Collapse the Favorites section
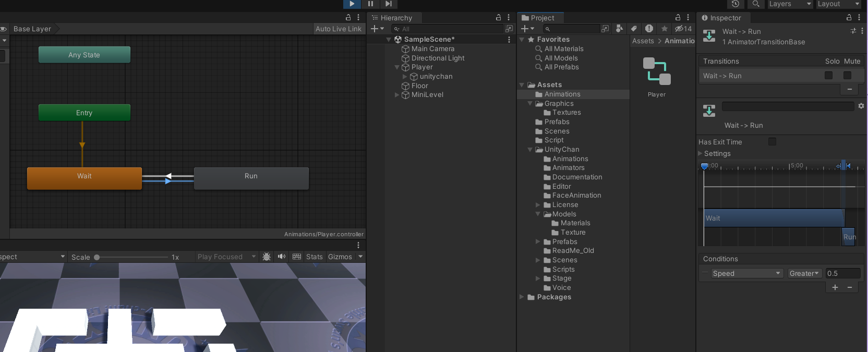Image resolution: width=868 pixels, height=352 pixels. tap(522, 40)
